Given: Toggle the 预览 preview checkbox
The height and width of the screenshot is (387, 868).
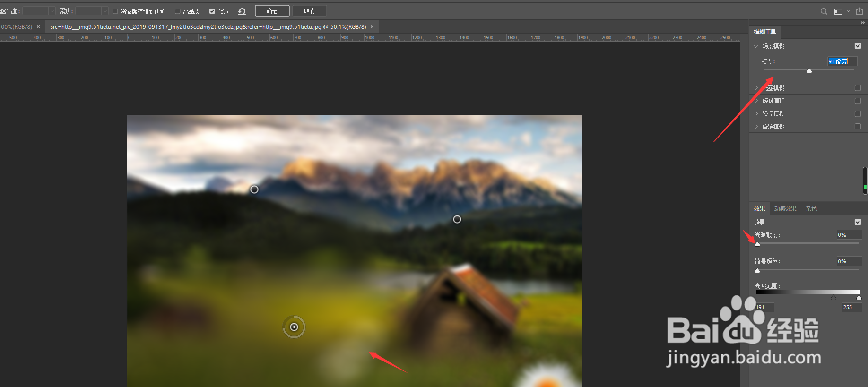Looking at the screenshot, I should 212,11.
